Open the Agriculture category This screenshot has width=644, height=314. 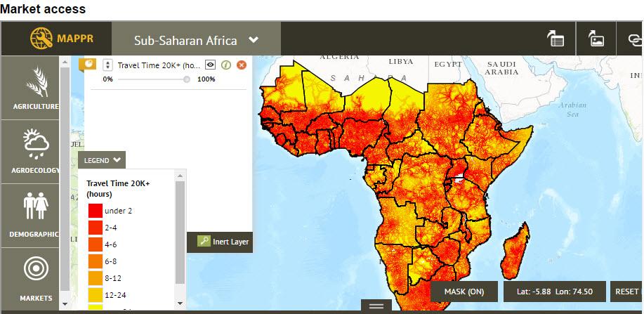[x=35, y=88]
